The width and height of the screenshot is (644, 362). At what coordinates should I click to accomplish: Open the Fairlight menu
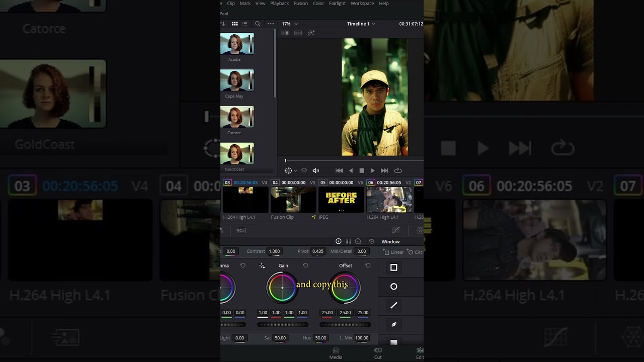(x=338, y=4)
